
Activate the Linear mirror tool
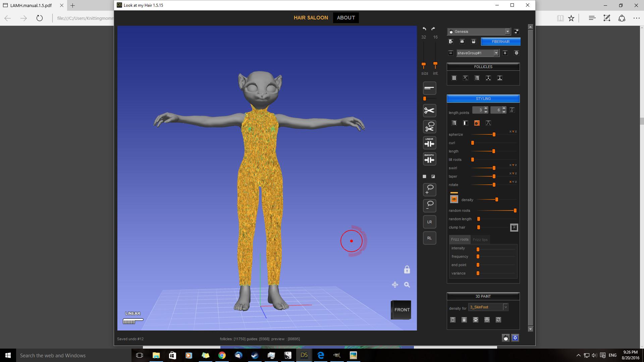[x=429, y=143]
